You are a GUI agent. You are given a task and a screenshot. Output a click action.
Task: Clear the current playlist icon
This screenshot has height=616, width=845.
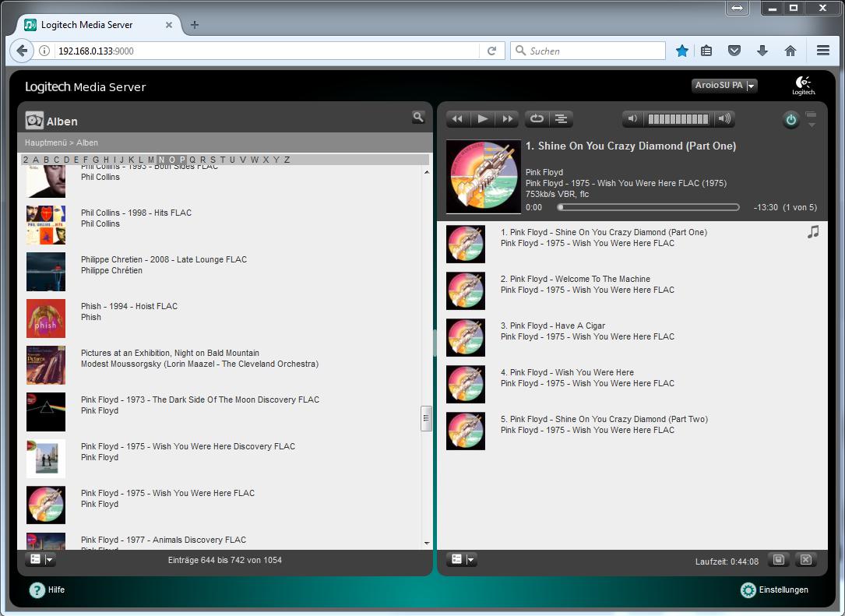click(x=805, y=560)
